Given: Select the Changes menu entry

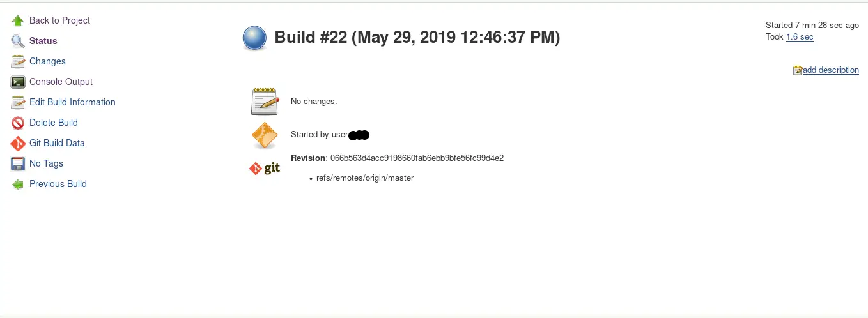Looking at the screenshot, I should pyautogui.click(x=47, y=61).
